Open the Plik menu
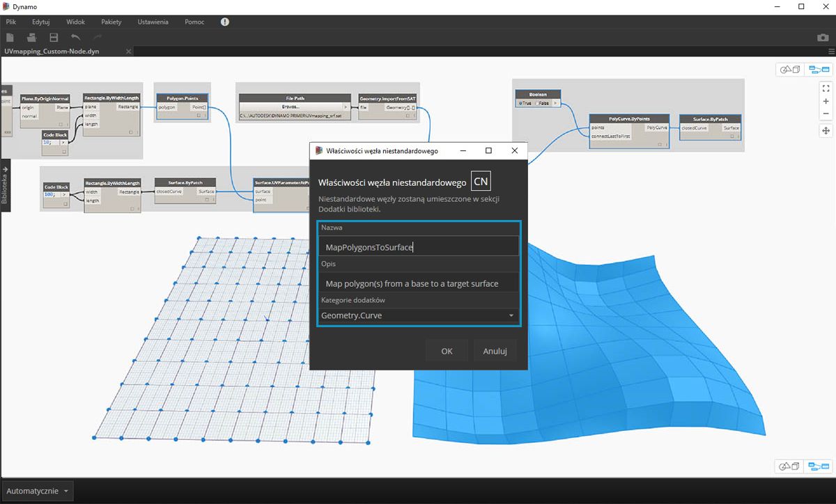This screenshot has width=836, height=504. (x=10, y=22)
